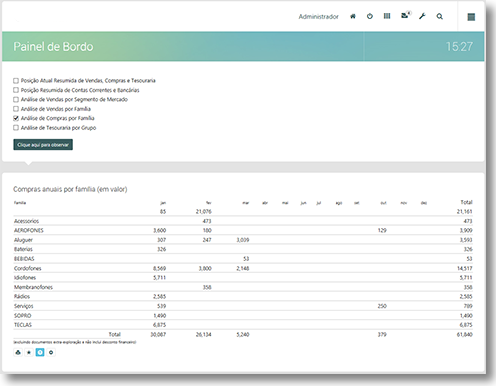
Task: Select the Serviços row label
Action: [x=24, y=306]
